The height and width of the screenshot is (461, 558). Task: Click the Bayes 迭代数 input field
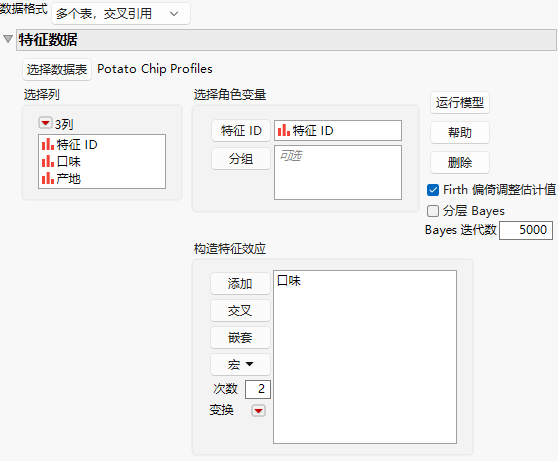click(x=526, y=230)
